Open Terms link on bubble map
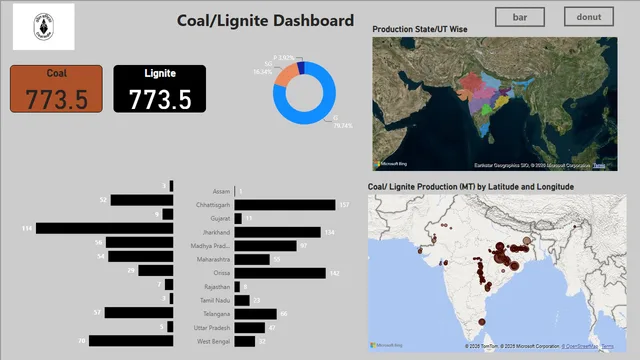The height and width of the screenshot is (360, 640). (x=607, y=346)
